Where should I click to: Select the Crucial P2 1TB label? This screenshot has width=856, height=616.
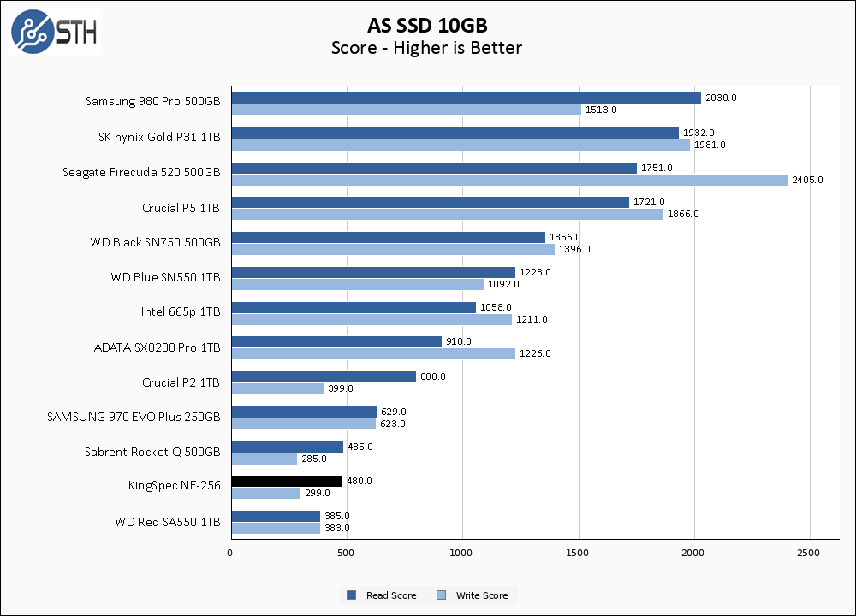[181, 382]
